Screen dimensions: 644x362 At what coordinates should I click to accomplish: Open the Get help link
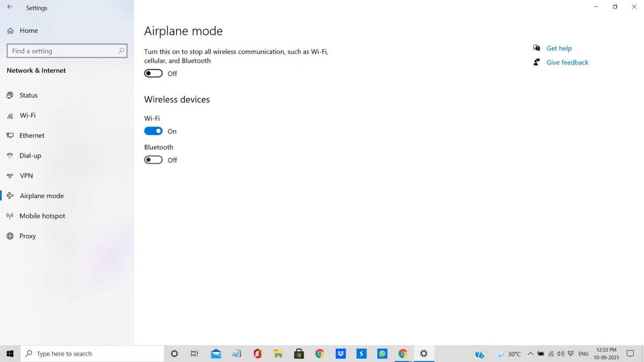pyautogui.click(x=559, y=48)
